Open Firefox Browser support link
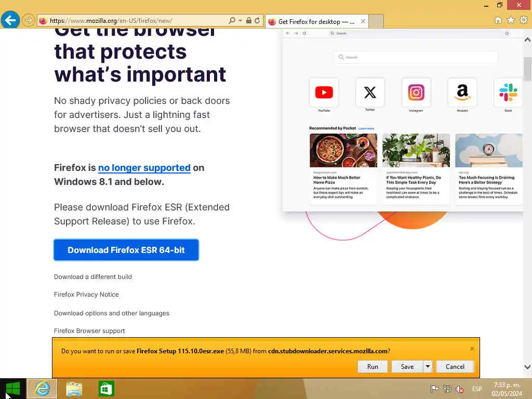 89,331
